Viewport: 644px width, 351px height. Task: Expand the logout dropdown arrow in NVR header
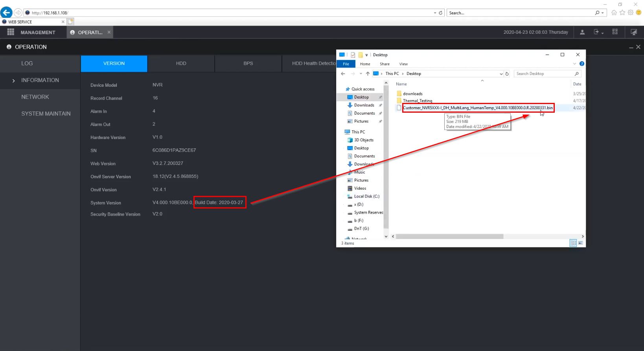pyautogui.click(x=602, y=33)
